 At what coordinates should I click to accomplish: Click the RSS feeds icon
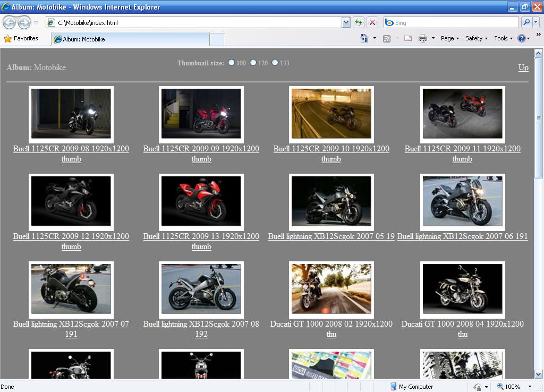point(387,38)
